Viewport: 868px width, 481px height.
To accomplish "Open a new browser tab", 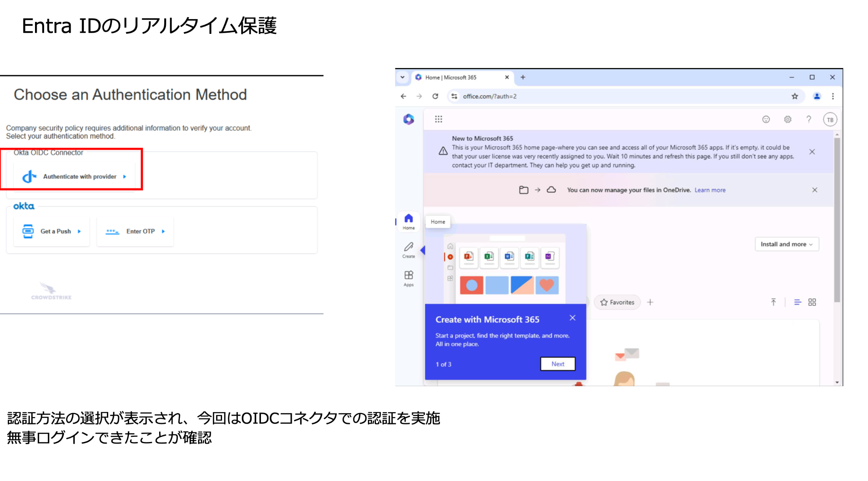I will tap(523, 77).
